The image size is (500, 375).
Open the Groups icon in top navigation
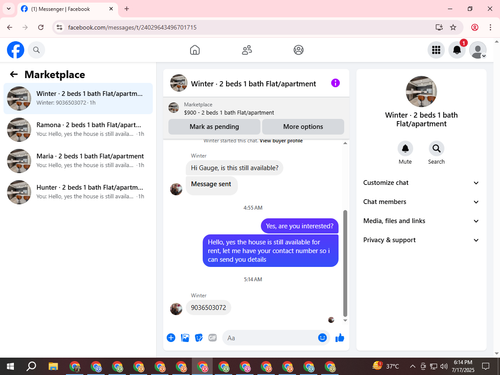tap(298, 50)
